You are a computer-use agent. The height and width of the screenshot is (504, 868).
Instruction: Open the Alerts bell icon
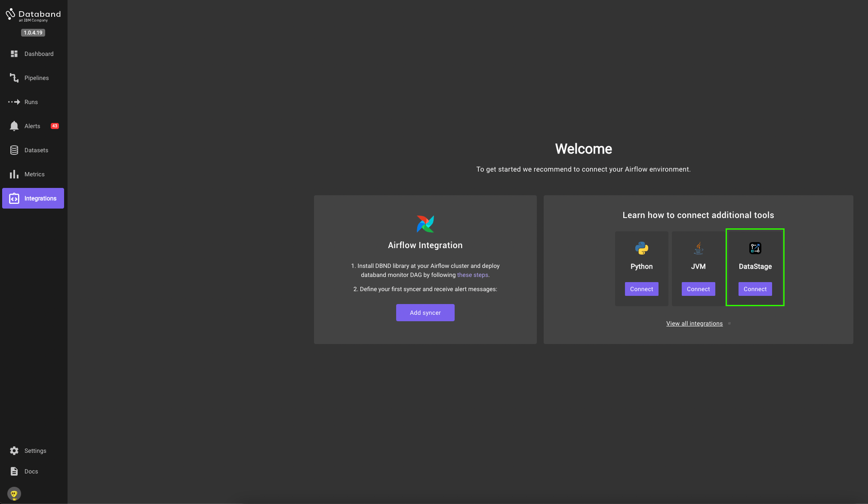[14, 126]
